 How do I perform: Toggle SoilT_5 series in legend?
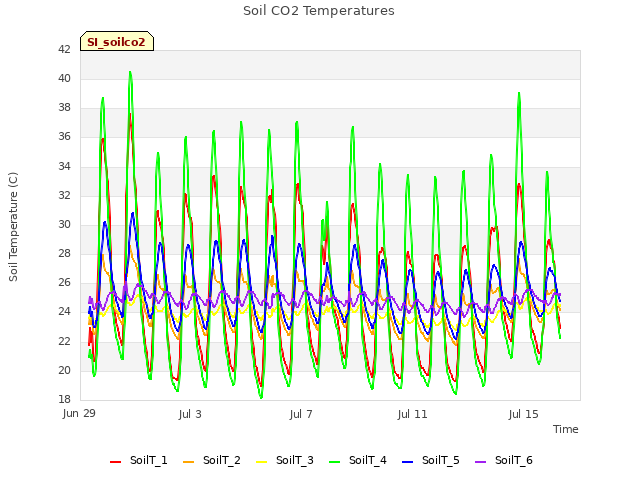[x=431, y=460]
